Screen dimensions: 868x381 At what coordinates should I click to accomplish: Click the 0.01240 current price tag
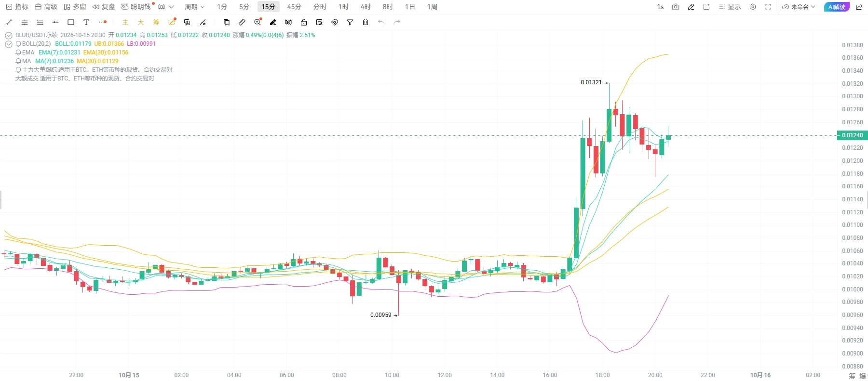point(852,135)
